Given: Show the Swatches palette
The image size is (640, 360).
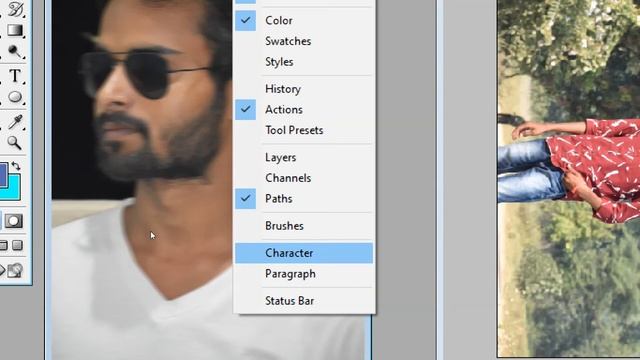Looking at the screenshot, I should (304, 41).
